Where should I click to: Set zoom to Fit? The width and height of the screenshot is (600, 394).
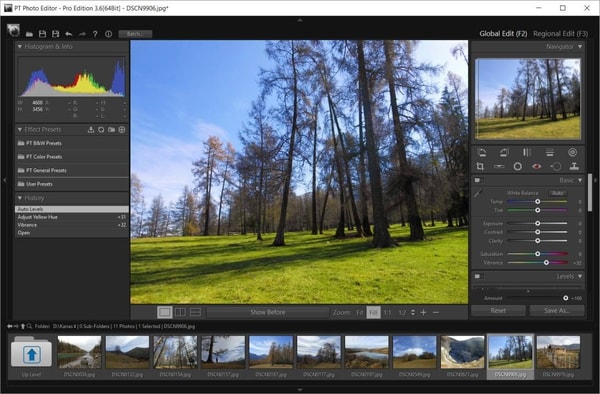point(360,313)
